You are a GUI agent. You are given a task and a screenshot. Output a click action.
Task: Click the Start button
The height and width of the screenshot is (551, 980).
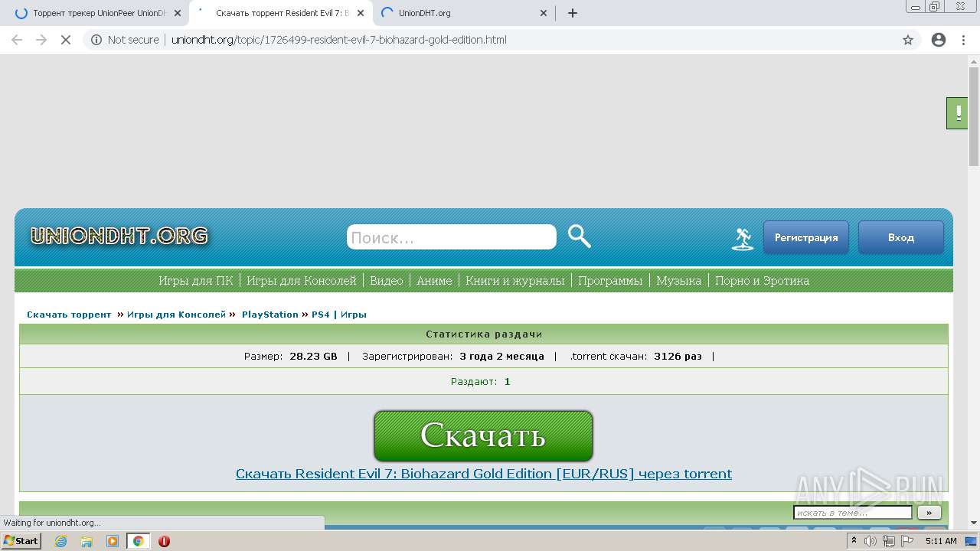point(21,541)
